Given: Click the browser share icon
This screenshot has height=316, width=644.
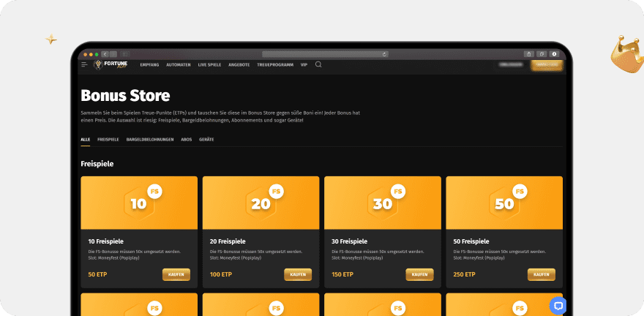Looking at the screenshot, I should tap(528, 54).
